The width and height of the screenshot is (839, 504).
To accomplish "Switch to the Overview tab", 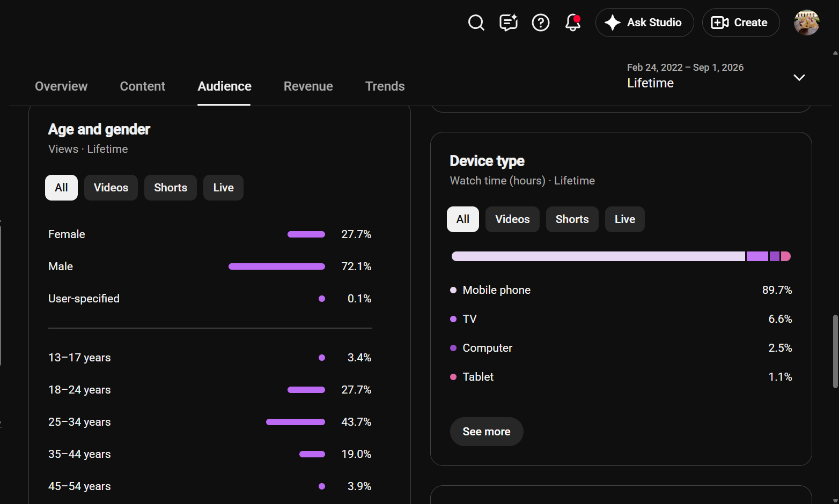I will point(61,86).
